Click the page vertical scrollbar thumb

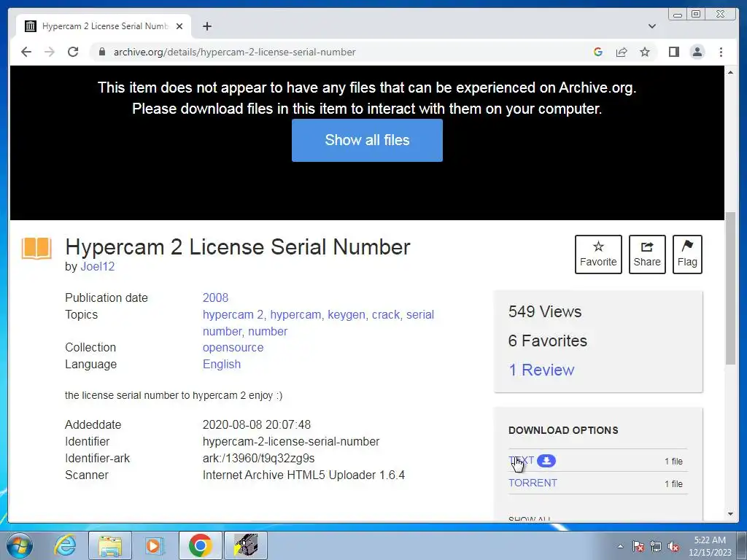[730, 288]
